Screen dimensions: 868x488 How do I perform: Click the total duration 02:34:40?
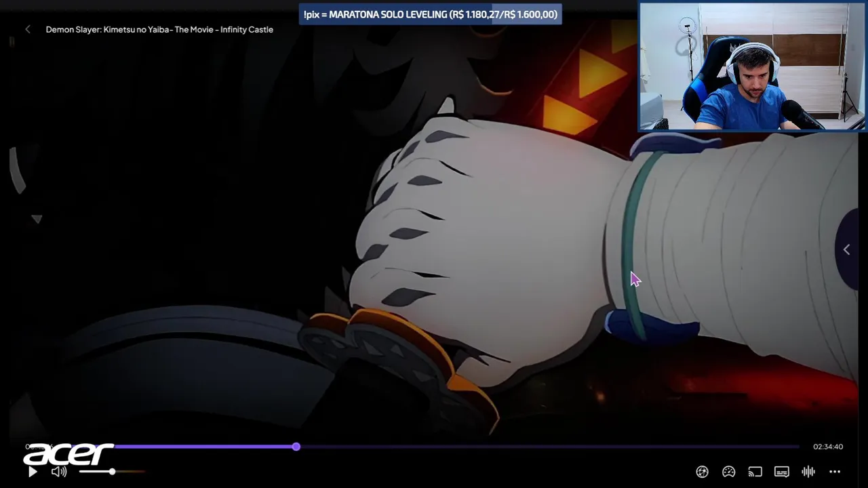[x=828, y=447]
